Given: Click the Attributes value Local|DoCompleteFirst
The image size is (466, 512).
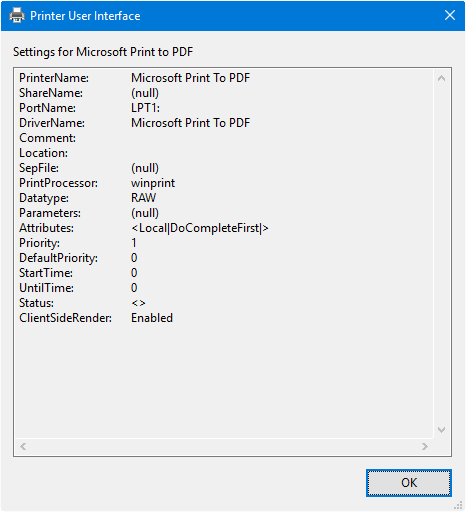Looking at the screenshot, I should tap(200, 228).
